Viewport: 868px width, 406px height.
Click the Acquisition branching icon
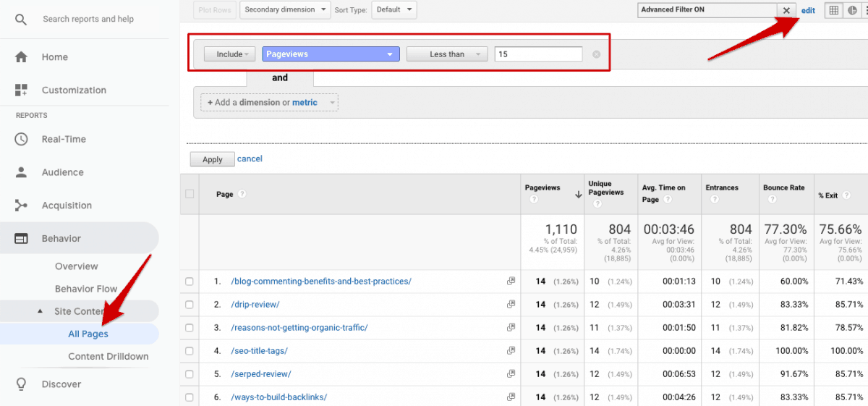[x=21, y=206]
